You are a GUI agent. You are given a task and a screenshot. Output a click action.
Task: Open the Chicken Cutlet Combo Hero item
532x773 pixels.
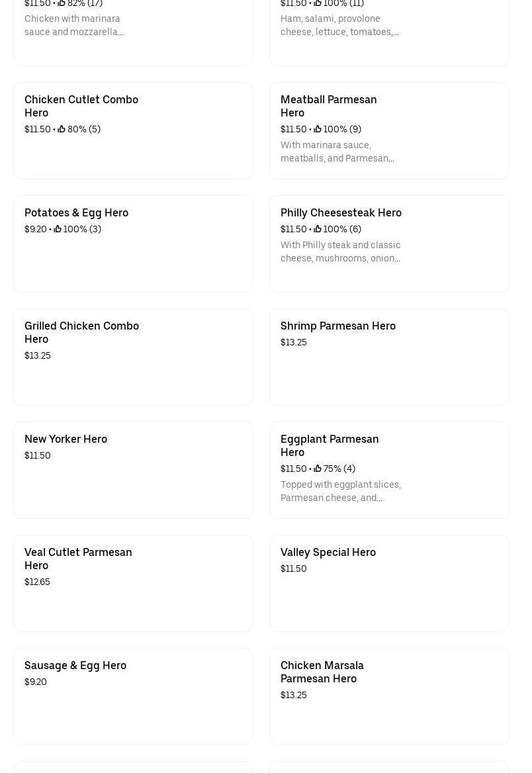click(81, 106)
